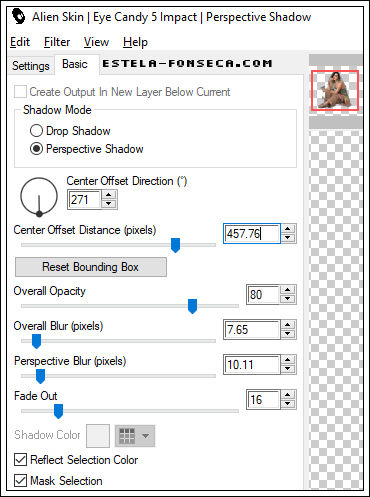
Task: Decrease Fade Out using down spinner arrow
Action: click(x=288, y=404)
